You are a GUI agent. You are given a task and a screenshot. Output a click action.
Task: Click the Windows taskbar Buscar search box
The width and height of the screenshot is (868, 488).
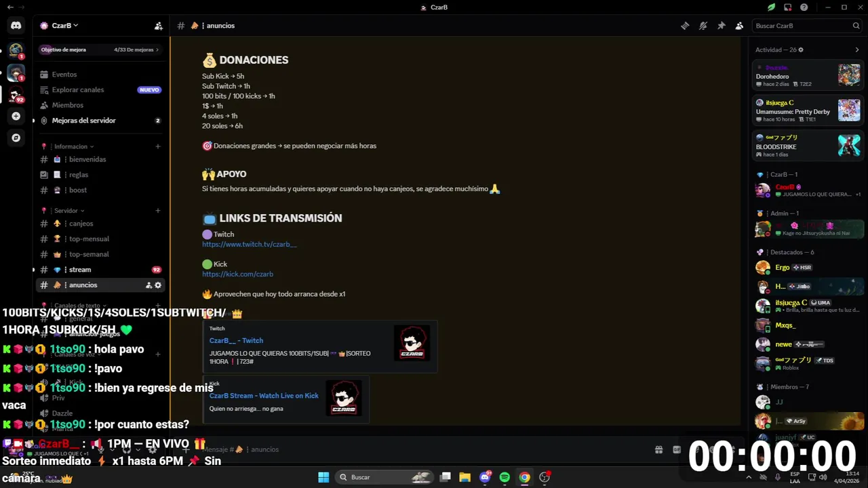pyautogui.click(x=385, y=477)
